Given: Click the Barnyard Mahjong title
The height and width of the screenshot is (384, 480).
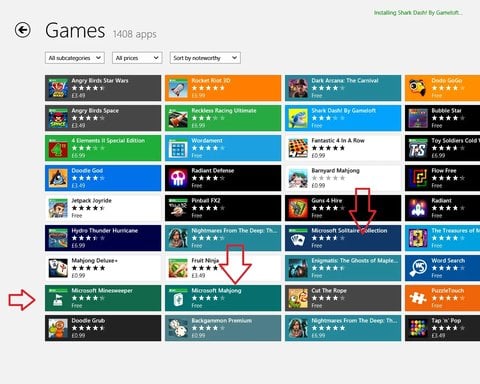Looking at the screenshot, I should tap(336, 170).
